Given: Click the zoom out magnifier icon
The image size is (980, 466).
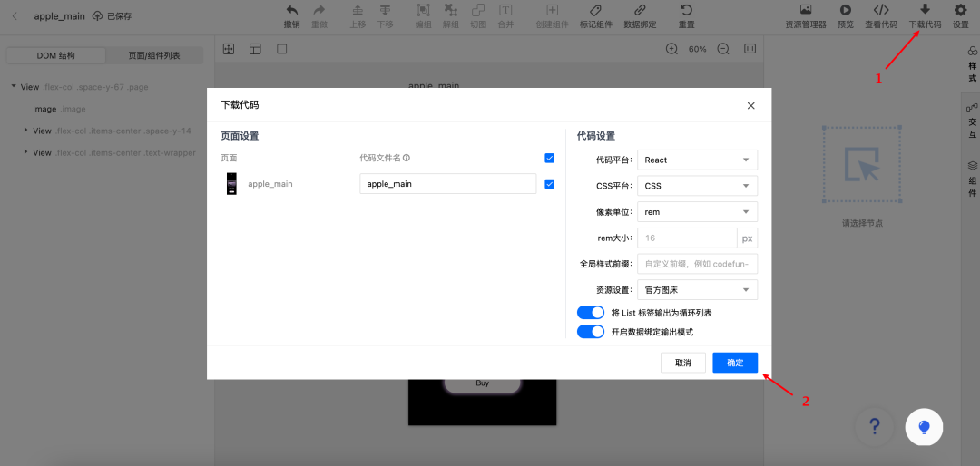Looking at the screenshot, I should point(723,49).
